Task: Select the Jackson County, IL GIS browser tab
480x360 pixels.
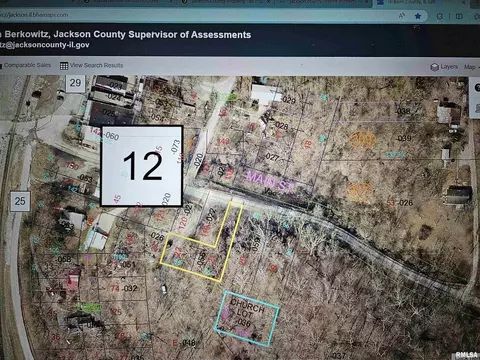Action: (422, 3)
